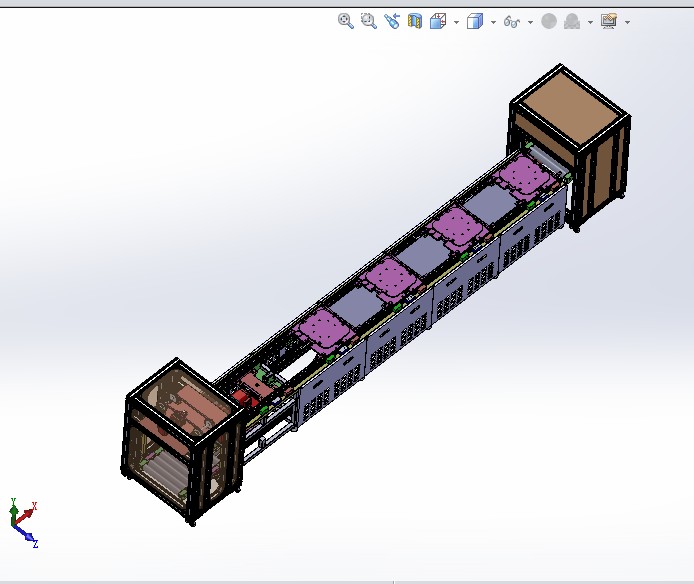The height and width of the screenshot is (584, 694).
Task: Click the red X axis of the triad
Action: (27, 514)
